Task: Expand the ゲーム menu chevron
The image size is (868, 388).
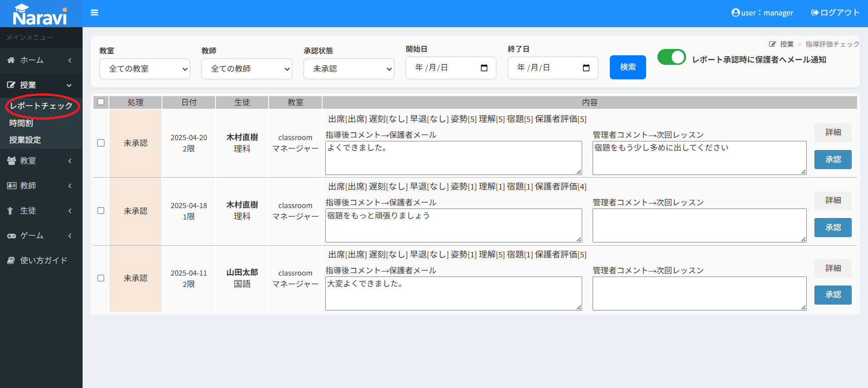Action: click(x=70, y=236)
